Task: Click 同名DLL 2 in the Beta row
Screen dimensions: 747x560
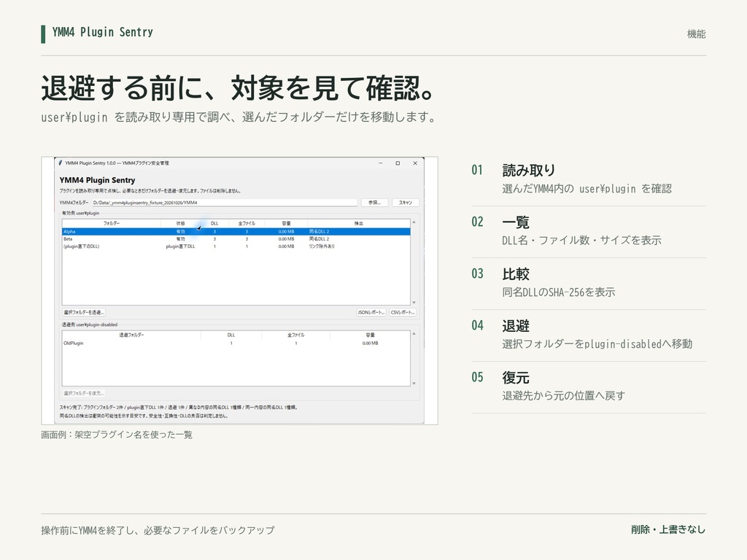Action: click(320, 239)
